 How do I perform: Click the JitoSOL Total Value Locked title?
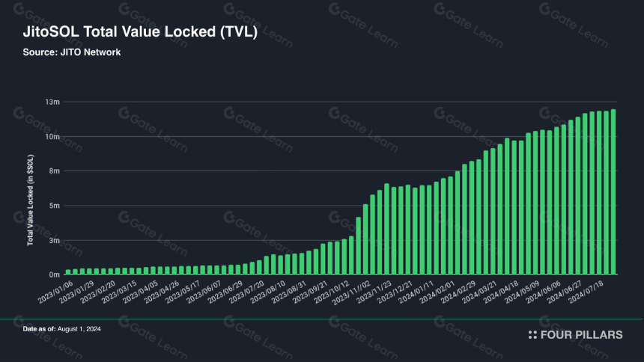140,31
